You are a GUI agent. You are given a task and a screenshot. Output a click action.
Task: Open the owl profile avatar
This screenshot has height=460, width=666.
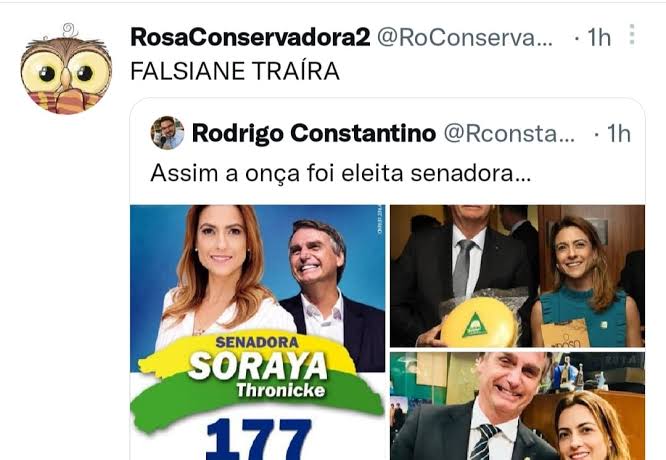66,69
